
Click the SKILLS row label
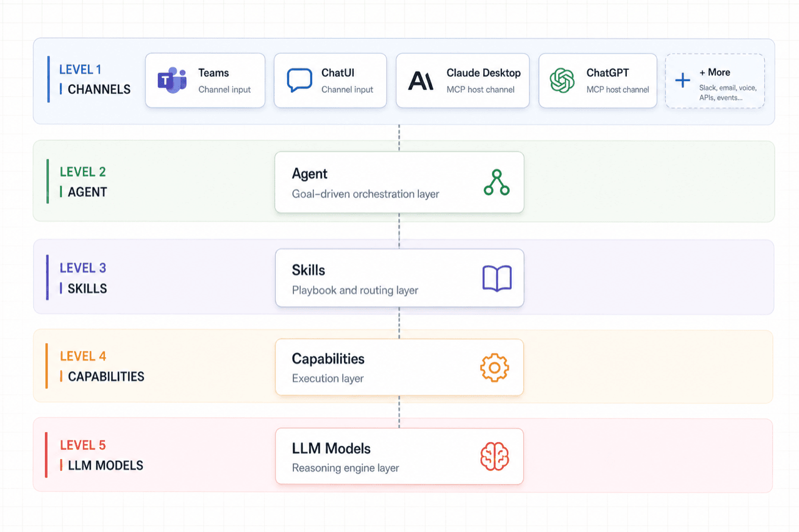87,289
